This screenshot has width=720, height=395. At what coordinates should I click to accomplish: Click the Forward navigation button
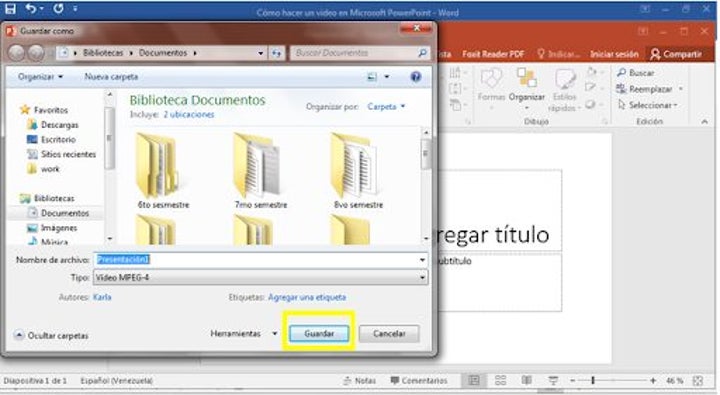36,53
